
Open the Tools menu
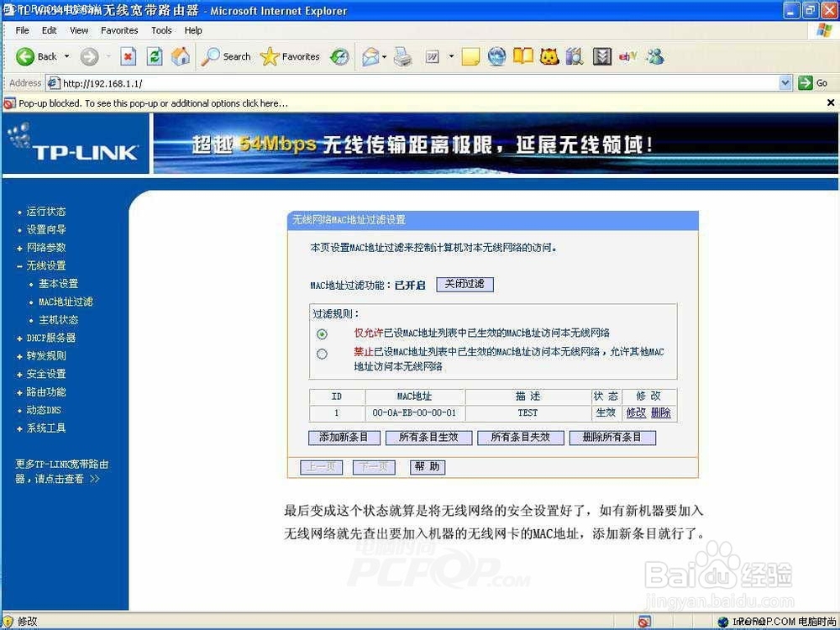click(x=161, y=30)
